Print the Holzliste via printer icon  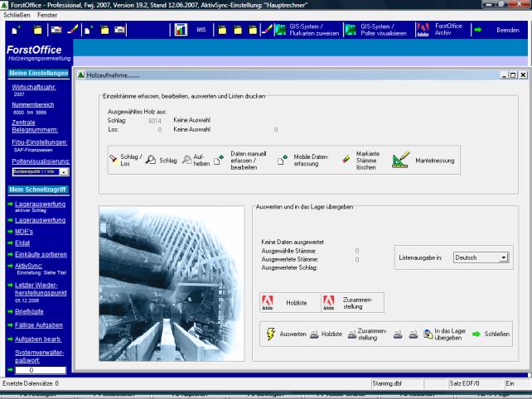[x=326, y=334]
